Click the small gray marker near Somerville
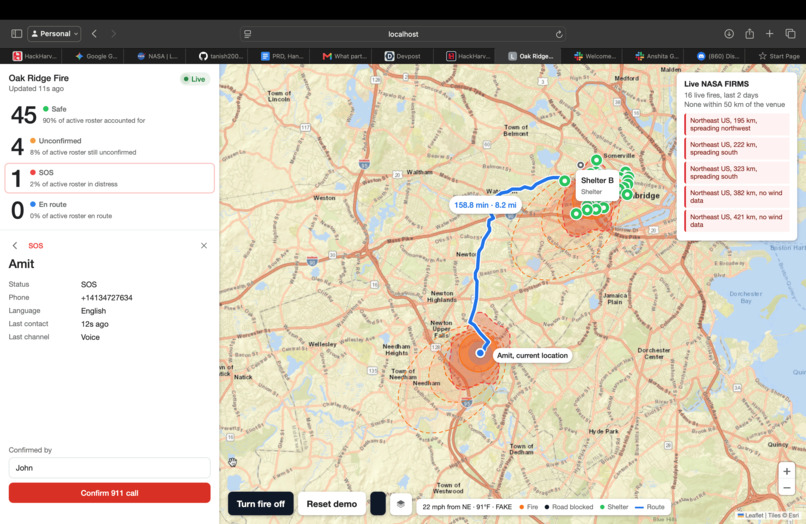 point(580,165)
